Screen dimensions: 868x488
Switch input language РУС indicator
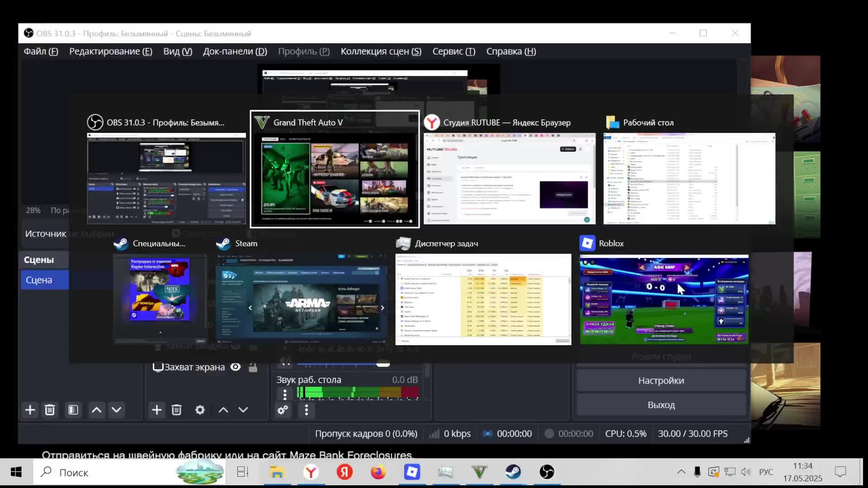766,472
